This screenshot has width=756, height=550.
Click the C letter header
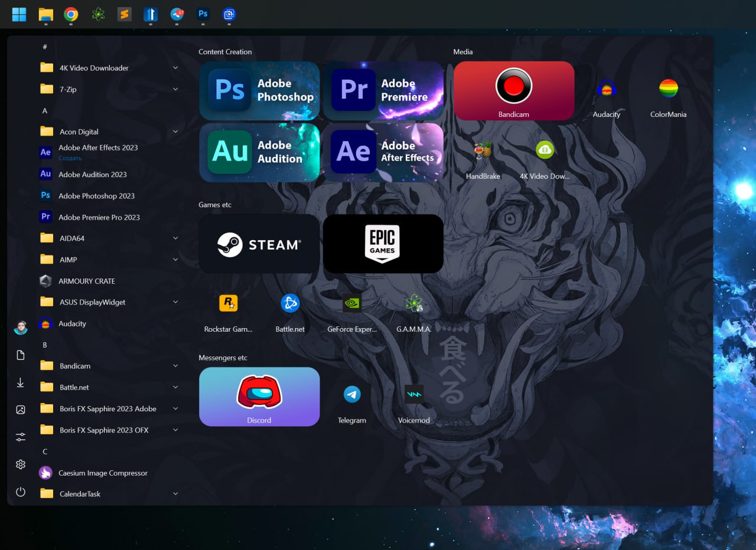coord(45,451)
